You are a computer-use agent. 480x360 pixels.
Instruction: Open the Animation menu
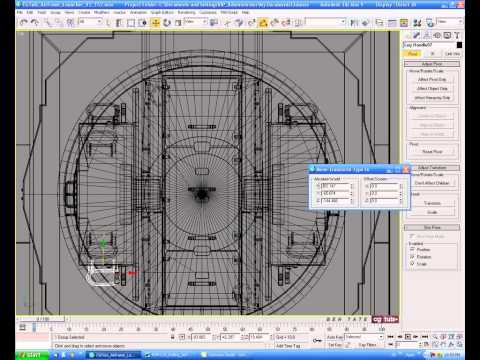pyautogui.click(x=138, y=12)
